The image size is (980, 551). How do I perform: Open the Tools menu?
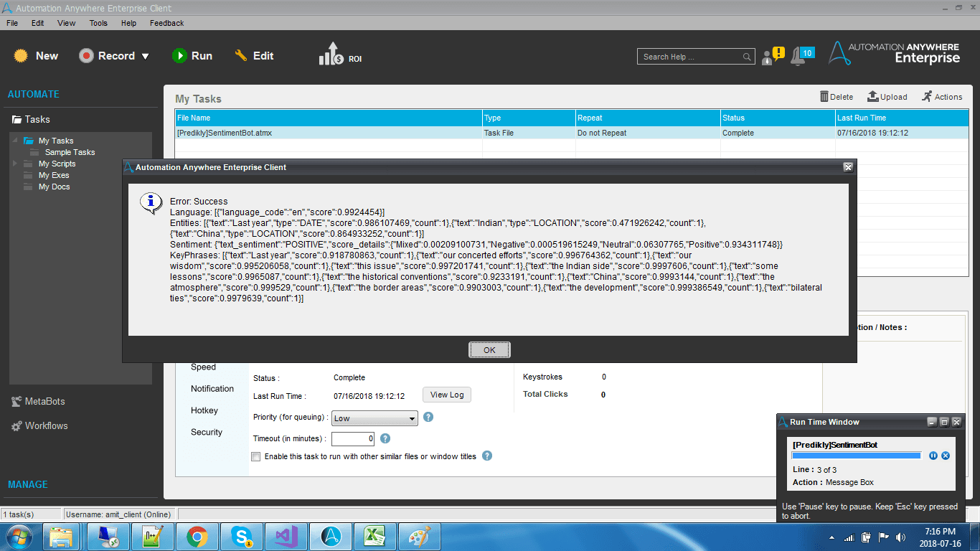click(x=98, y=23)
